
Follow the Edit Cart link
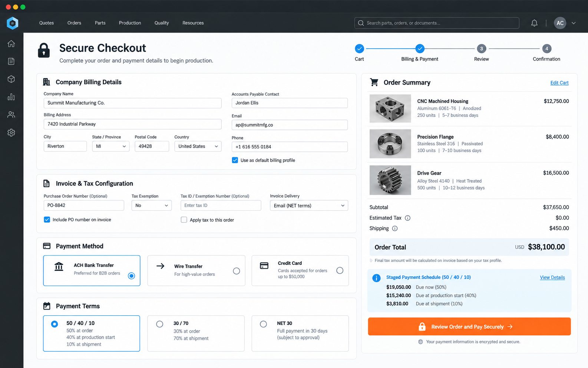tap(559, 83)
